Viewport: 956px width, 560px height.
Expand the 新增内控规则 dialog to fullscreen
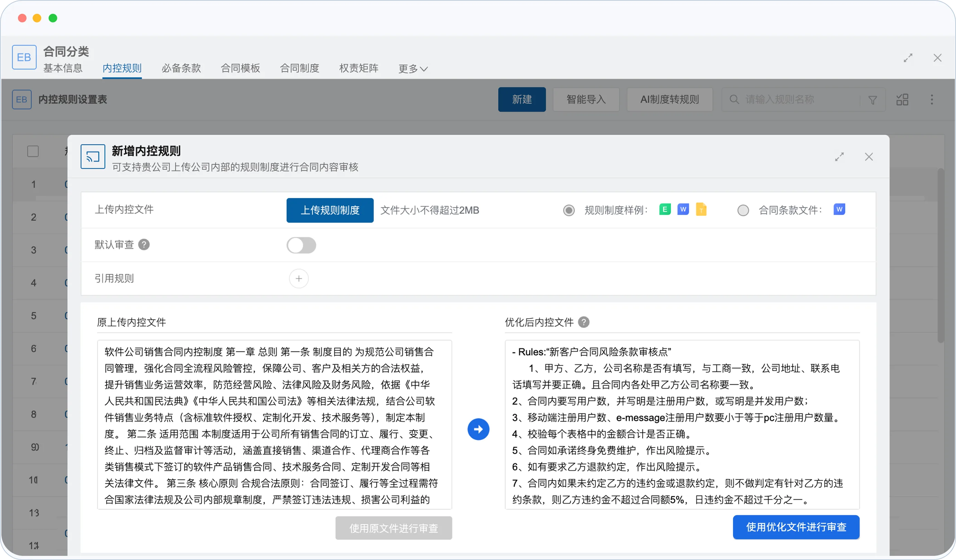(x=840, y=157)
